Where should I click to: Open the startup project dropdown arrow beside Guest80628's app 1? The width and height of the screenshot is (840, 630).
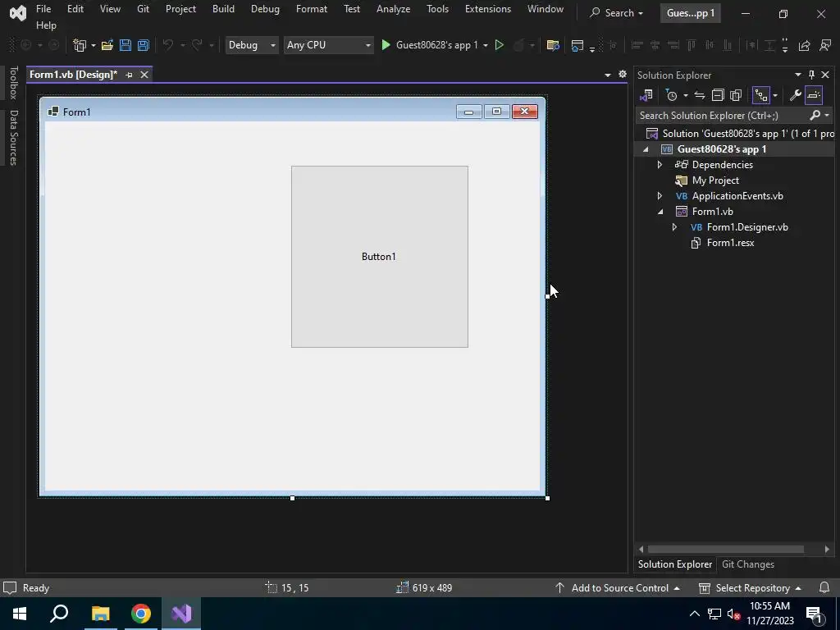(486, 46)
